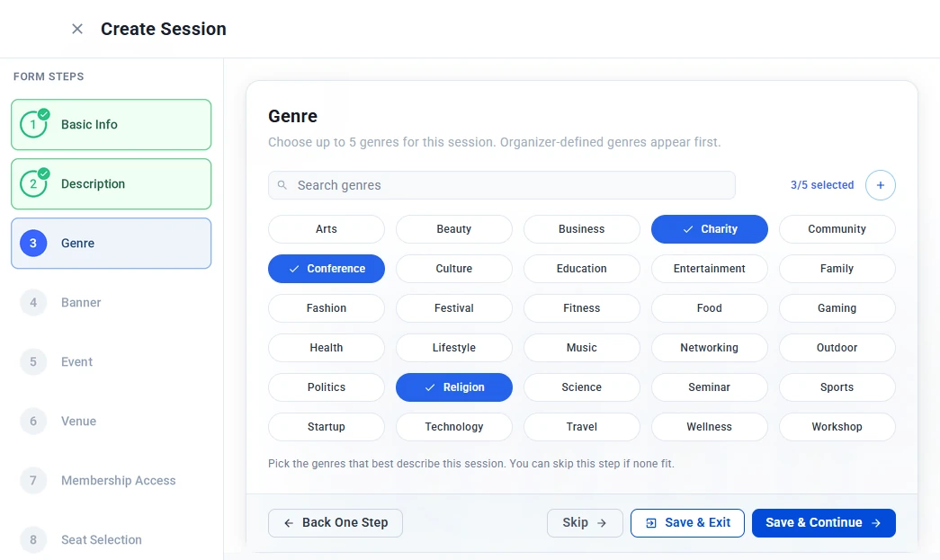Click the step 2 completed circle icon
The height and width of the screenshot is (560, 940).
click(x=33, y=183)
